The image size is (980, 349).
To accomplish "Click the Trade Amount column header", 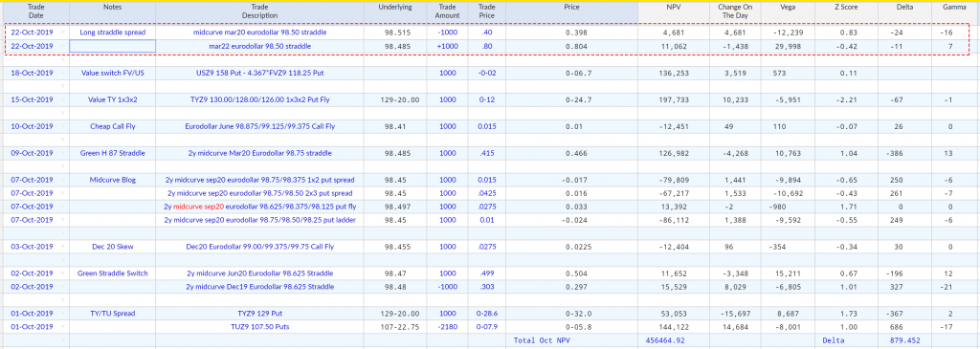I will click(447, 11).
